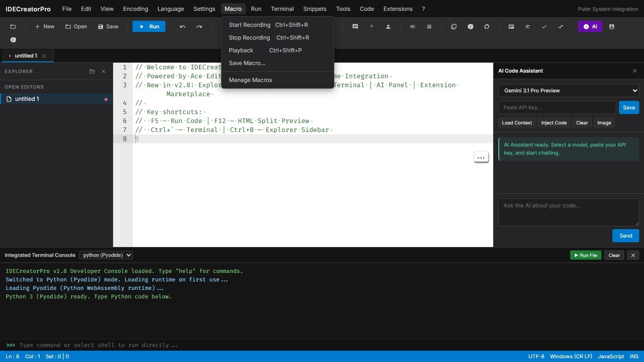
Task: Open the python (Pyodide) shell dropdown
Action: 106,255
